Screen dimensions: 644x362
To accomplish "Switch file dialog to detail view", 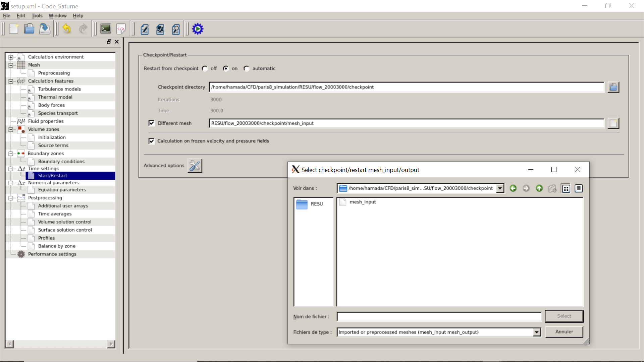I will [x=579, y=188].
